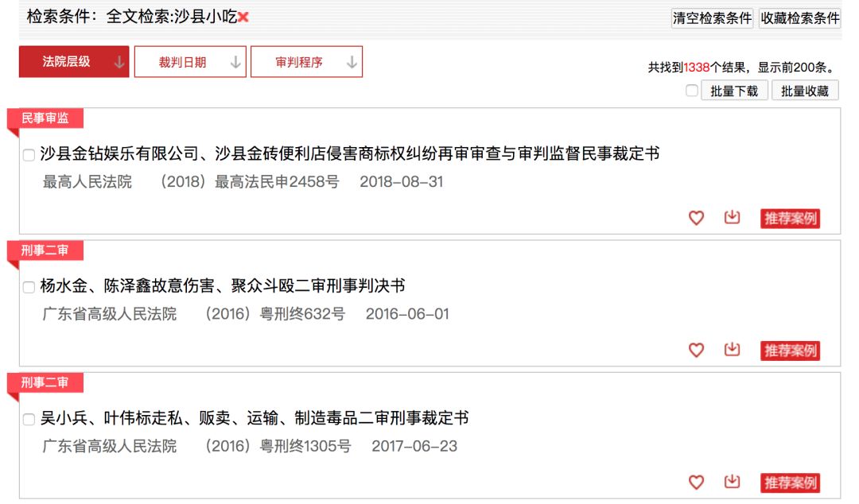This screenshot has height=504, width=859.
Task: Favorite the 杨水金、陈泽鑫故意伤害 case
Action: click(696, 350)
